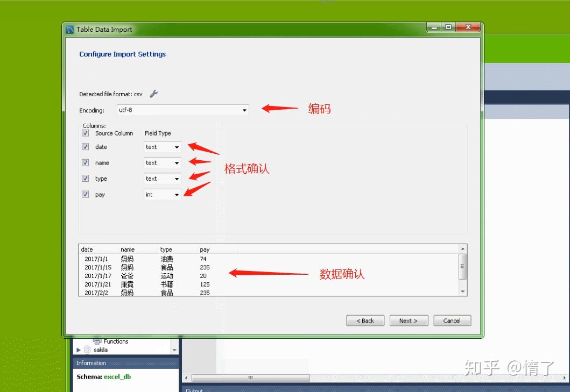Select the 2017/1/15 cell in preview

tap(98, 267)
